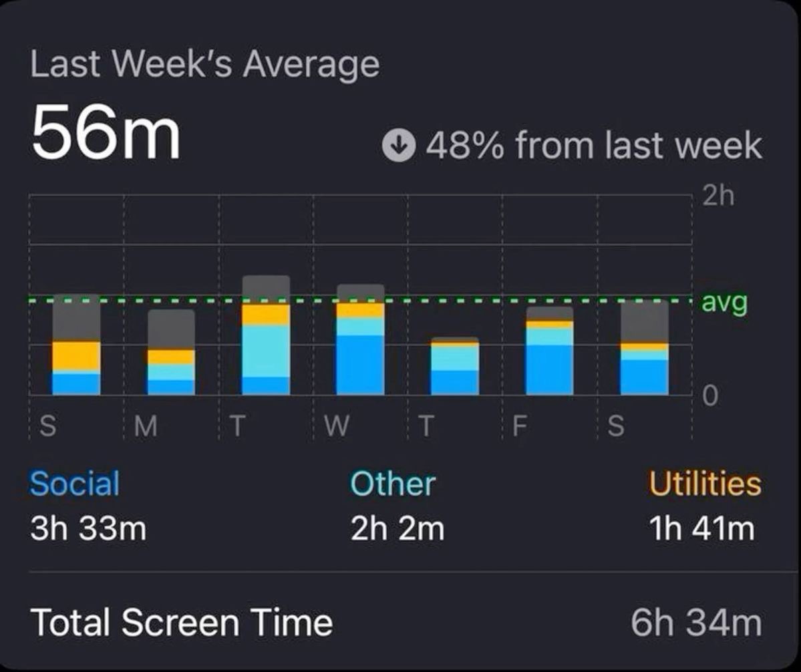The width and height of the screenshot is (801, 672).
Task: Tap the last Saturday bar
Action: click(644, 347)
